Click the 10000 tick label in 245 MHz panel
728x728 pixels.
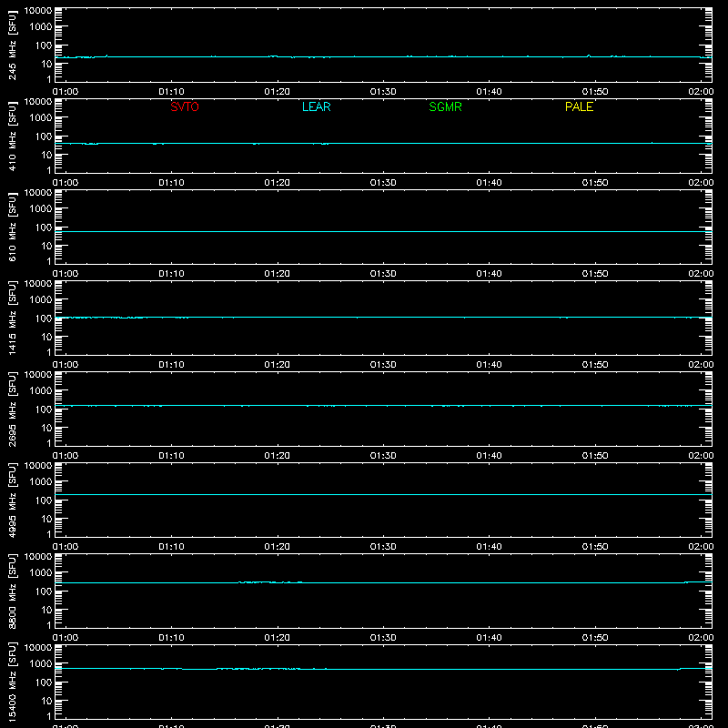(x=38, y=11)
